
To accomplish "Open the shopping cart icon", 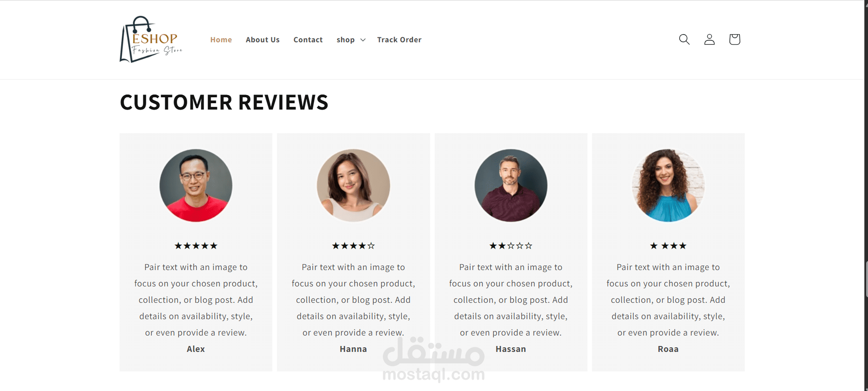I will [734, 40].
